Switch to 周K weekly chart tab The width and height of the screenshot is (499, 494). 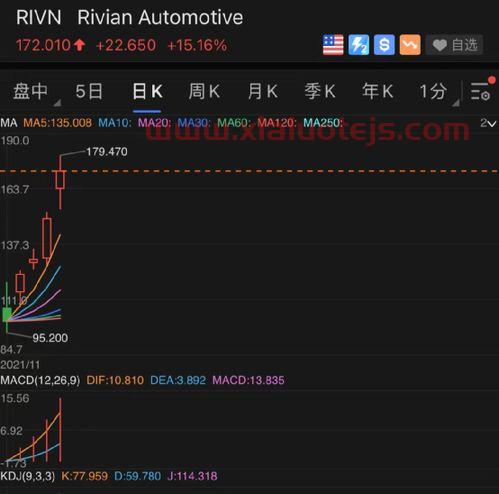[x=204, y=91]
